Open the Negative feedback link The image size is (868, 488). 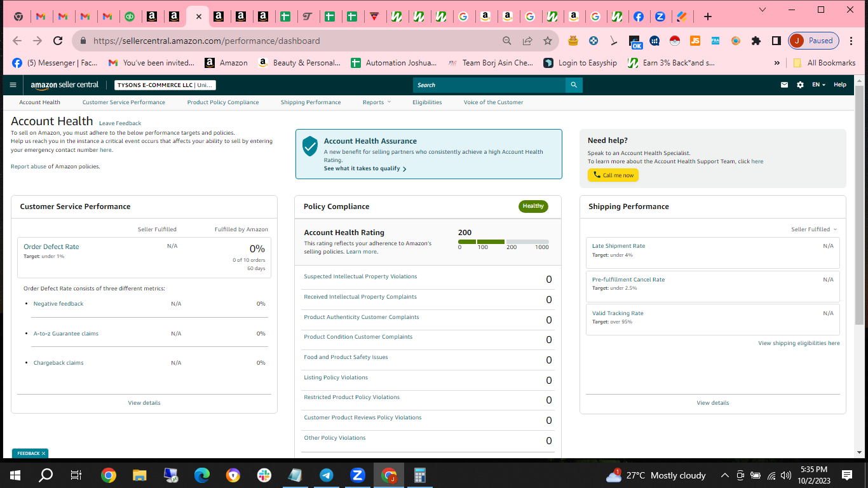58,304
